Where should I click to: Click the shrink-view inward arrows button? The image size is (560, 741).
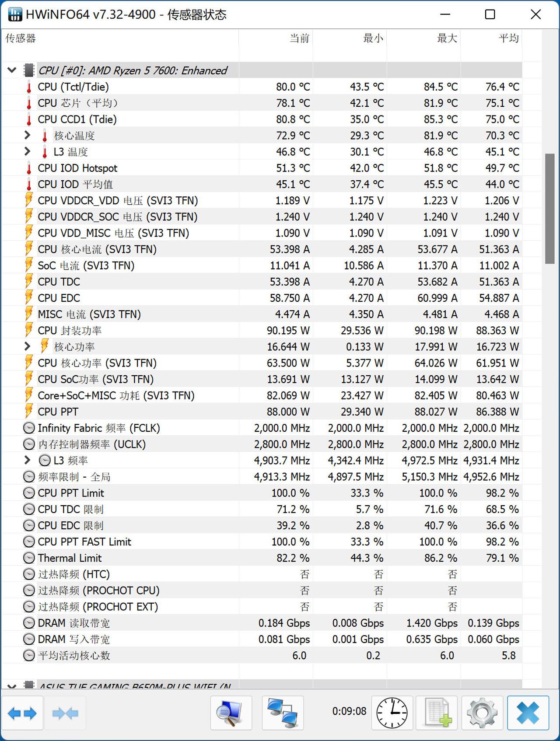65,713
